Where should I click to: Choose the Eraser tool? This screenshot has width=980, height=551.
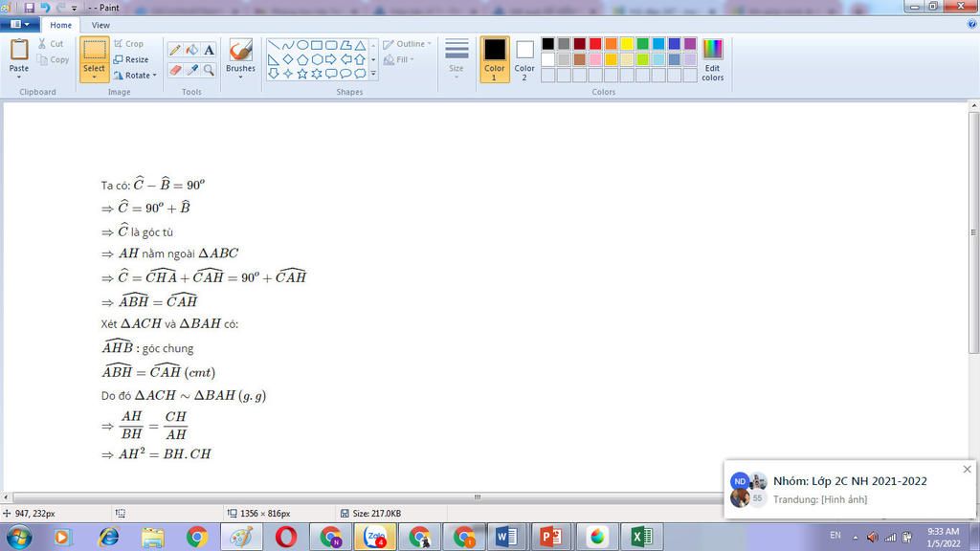pyautogui.click(x=175, y=70)
